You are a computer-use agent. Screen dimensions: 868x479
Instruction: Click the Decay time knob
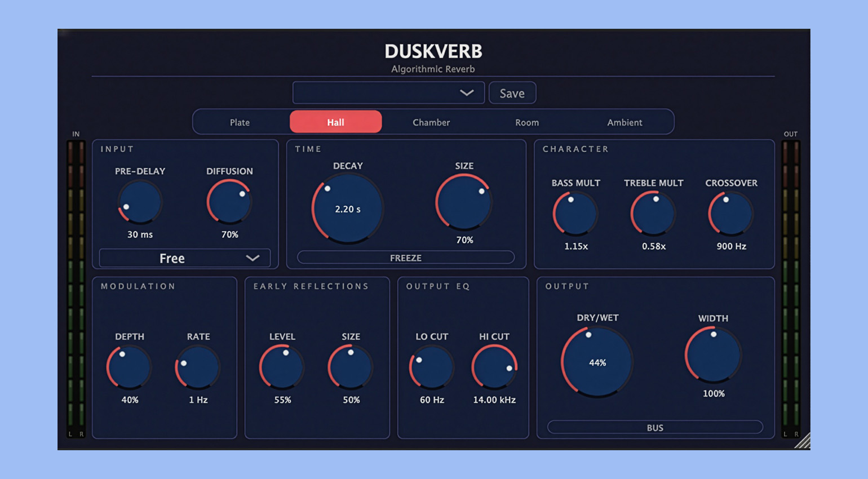(x=348, y=209)
